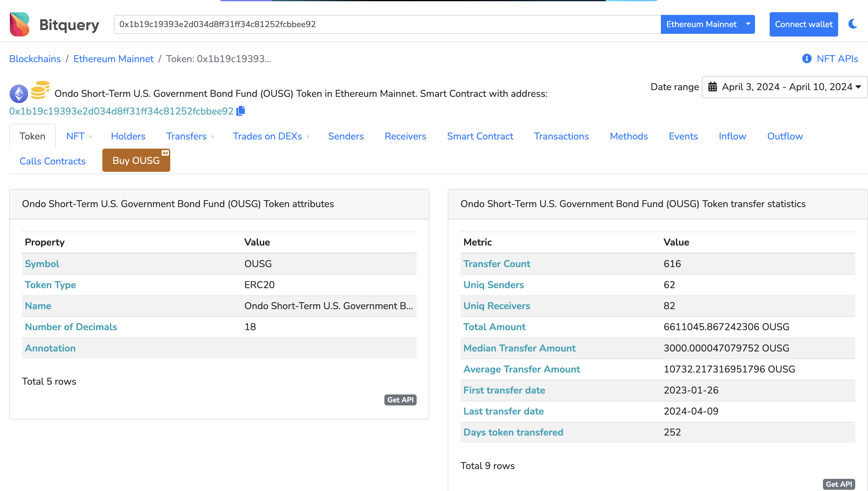Click the Uniq Receivers metric label
The width and height of the screenshot is (868, 491).
click(497, 306)
